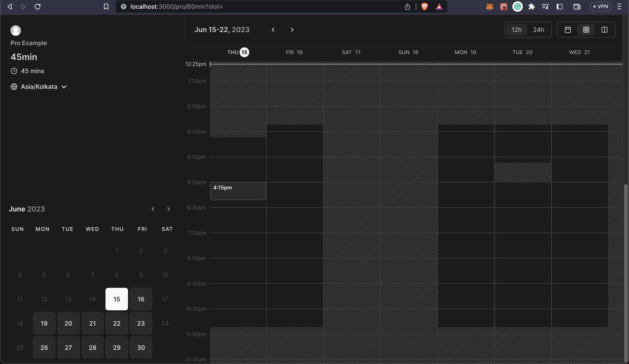Switch to weekly grid view icon

(x=586, y=30)
